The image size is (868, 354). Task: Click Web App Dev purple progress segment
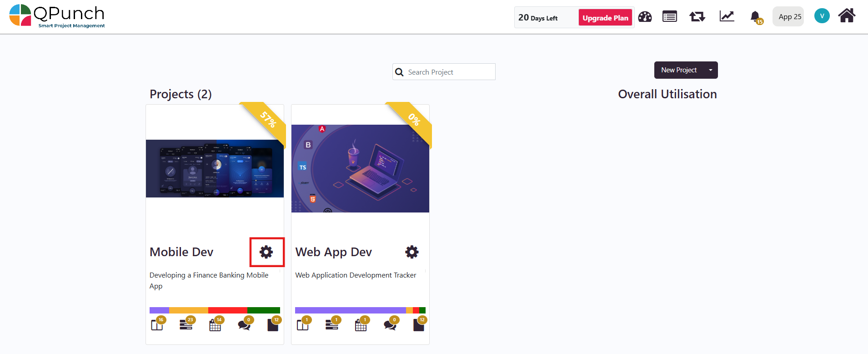coord(351,310)
